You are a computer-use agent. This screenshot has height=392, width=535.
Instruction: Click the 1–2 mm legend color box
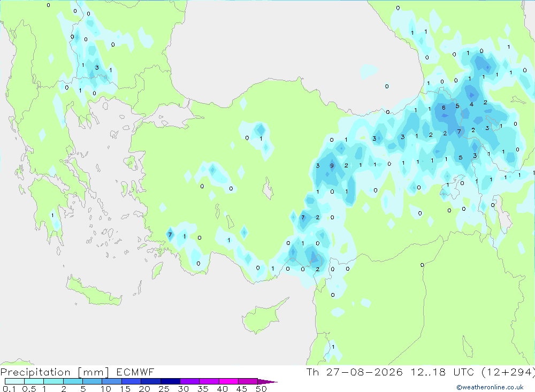pyautogui.click(x=53, y=381)
